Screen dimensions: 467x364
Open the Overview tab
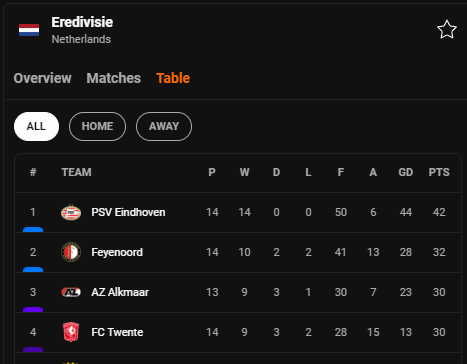pyautogui.click(x=42, y=78)
